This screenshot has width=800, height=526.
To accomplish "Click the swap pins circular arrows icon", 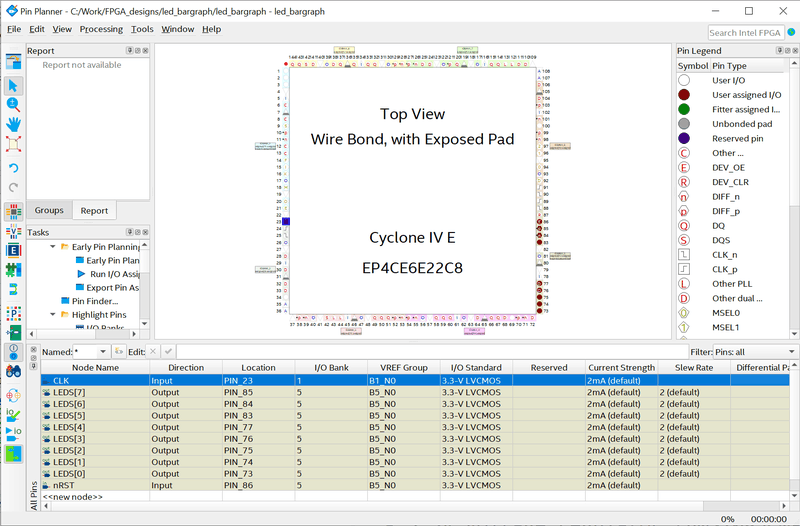I will (13, 395).
